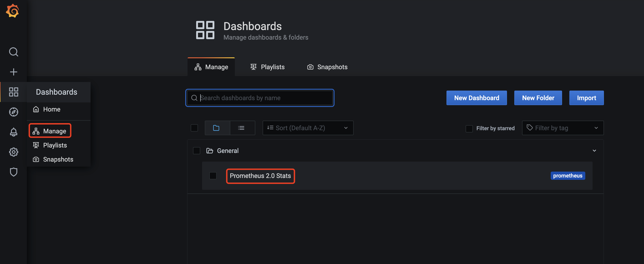Switch to list view icon
This screenshot has width=644, height=264.
(x=241, y=128)
